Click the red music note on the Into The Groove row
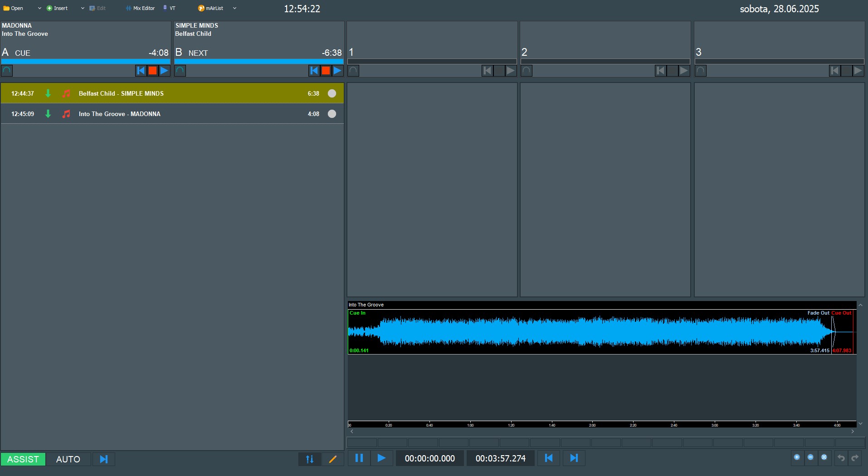The width and height of the screenshot is (868, 476). pos(66,114)
